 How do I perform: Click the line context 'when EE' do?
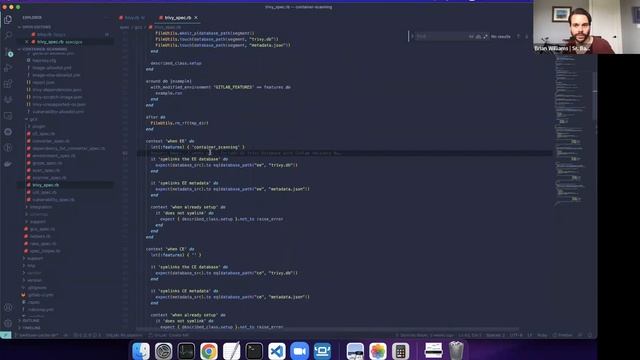170,141
